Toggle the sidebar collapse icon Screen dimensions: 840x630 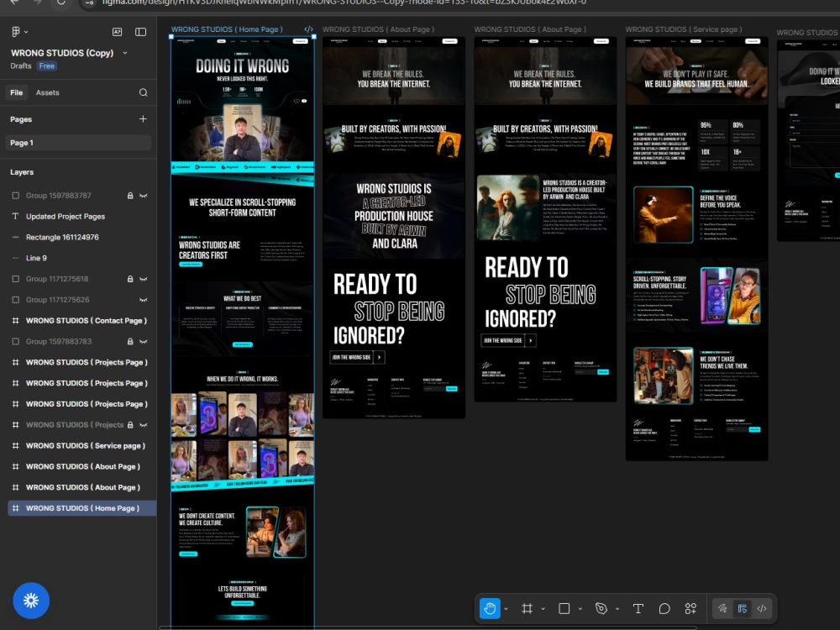coord(141,32)
